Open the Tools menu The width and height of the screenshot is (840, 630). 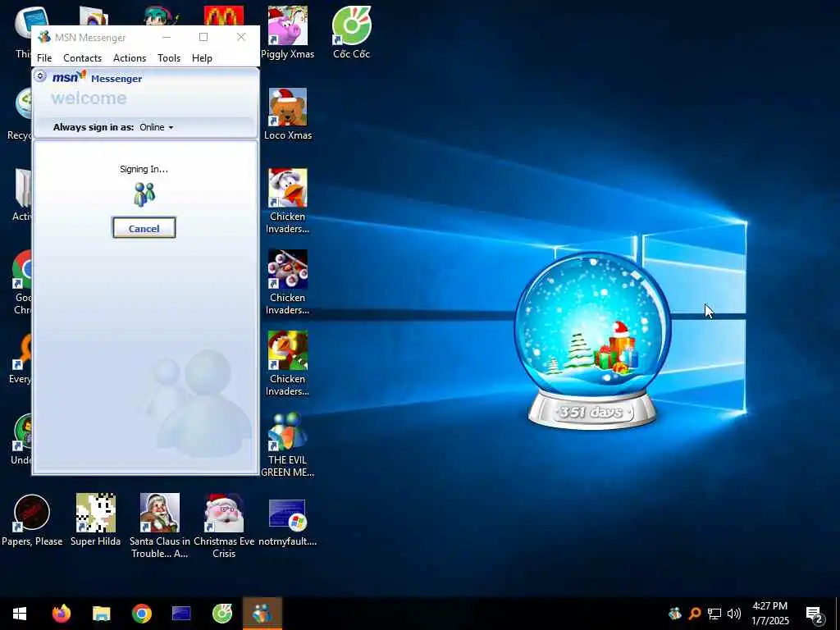pyautogui.click(x=169, y=58)
